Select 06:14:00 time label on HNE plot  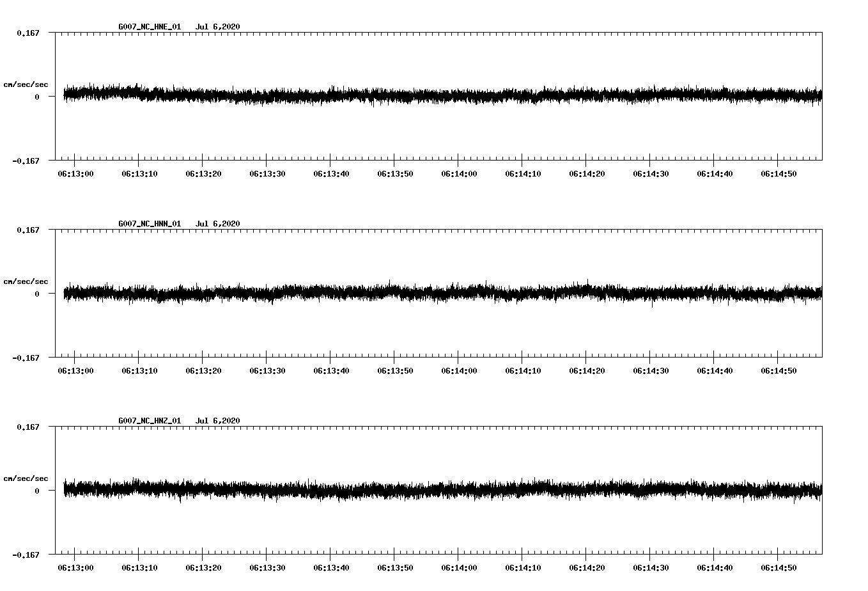459,174
